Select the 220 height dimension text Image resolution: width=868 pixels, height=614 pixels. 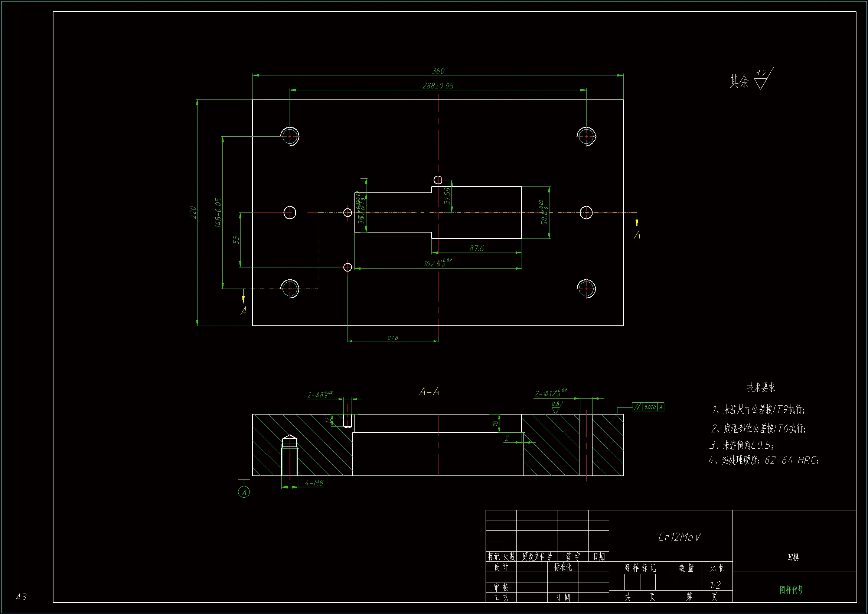(193, 212)
